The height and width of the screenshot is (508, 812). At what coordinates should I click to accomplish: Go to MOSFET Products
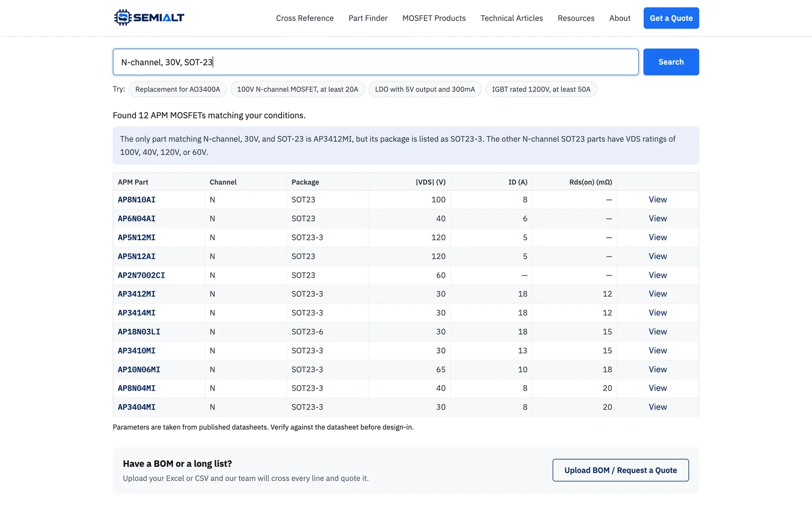(434, 18)
